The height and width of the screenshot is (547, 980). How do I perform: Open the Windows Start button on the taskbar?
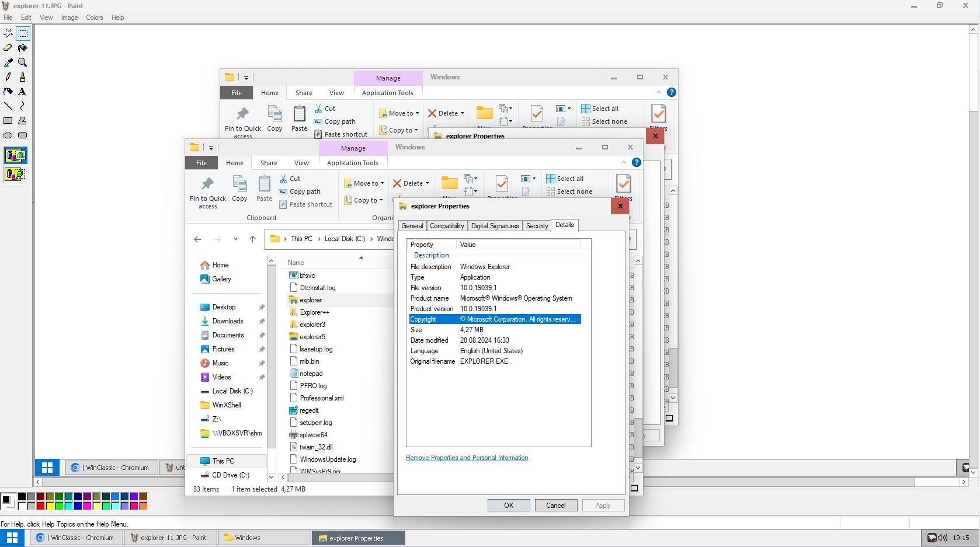12,538
